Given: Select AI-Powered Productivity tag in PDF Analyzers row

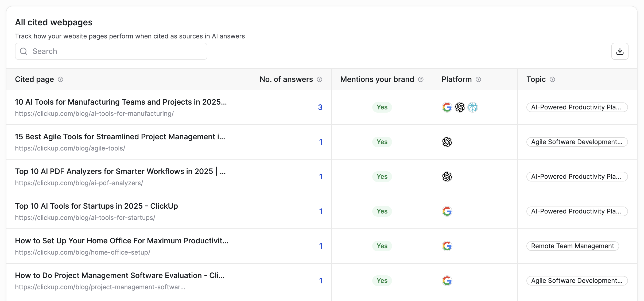Looking at the screenshot, I should [577, 177].
